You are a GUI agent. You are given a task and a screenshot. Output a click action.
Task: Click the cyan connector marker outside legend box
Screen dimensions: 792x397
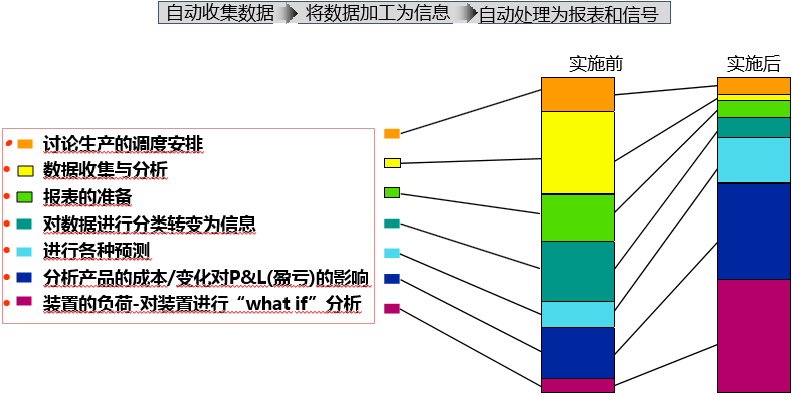[x=392, y=253]
